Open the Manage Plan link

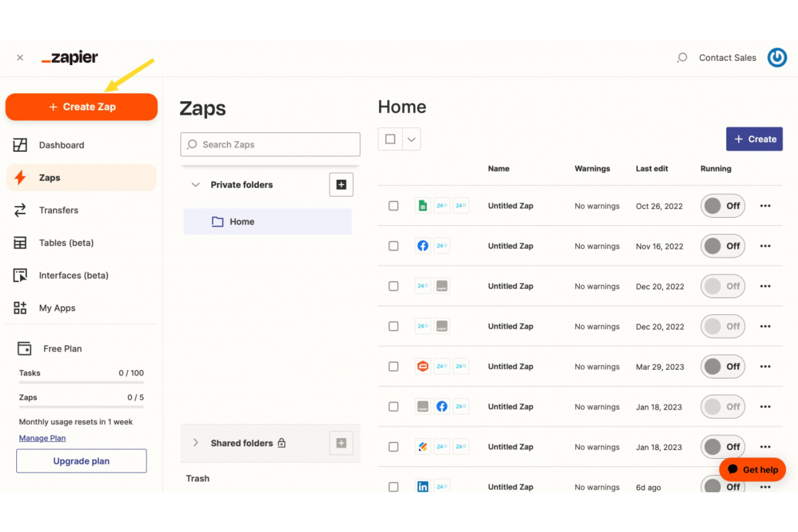coord(42,438)
